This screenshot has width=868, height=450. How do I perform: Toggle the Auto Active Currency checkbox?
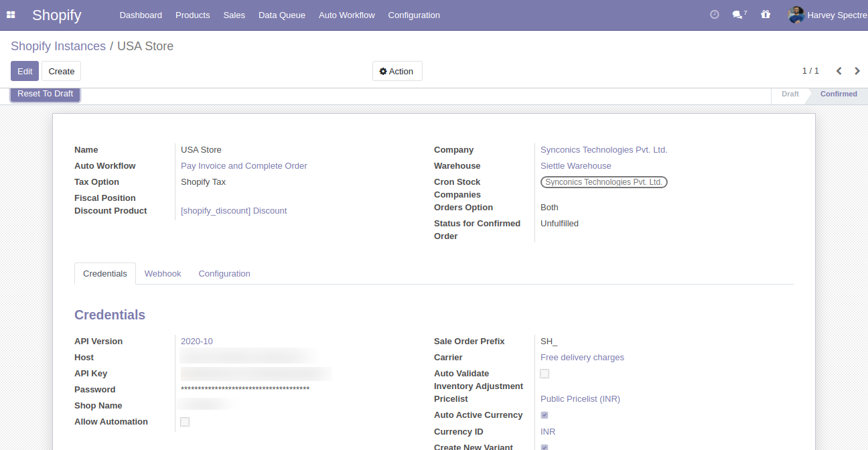(x=545, y=415)
